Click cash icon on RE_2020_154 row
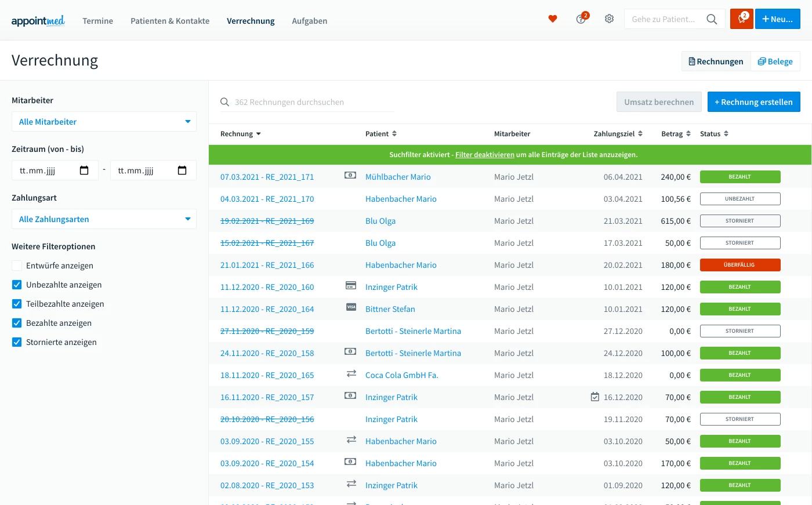This screenshot has width=812, height=505. pyautogui.click(x=350, y=462)
